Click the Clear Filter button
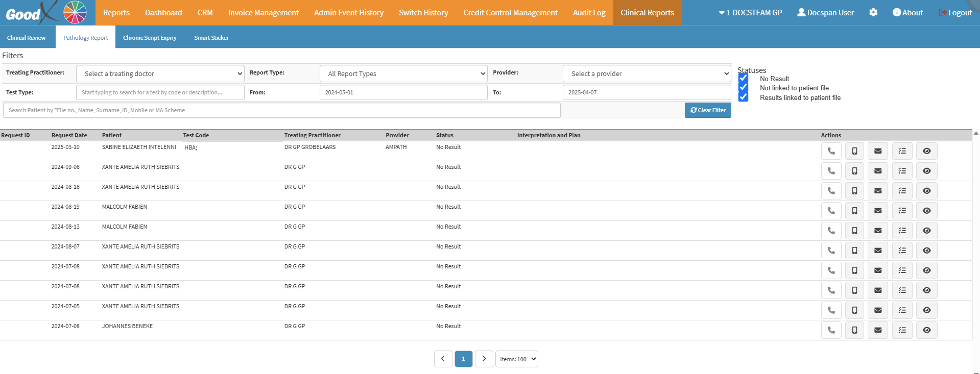 pyautogui.click(x=707, y=110)
